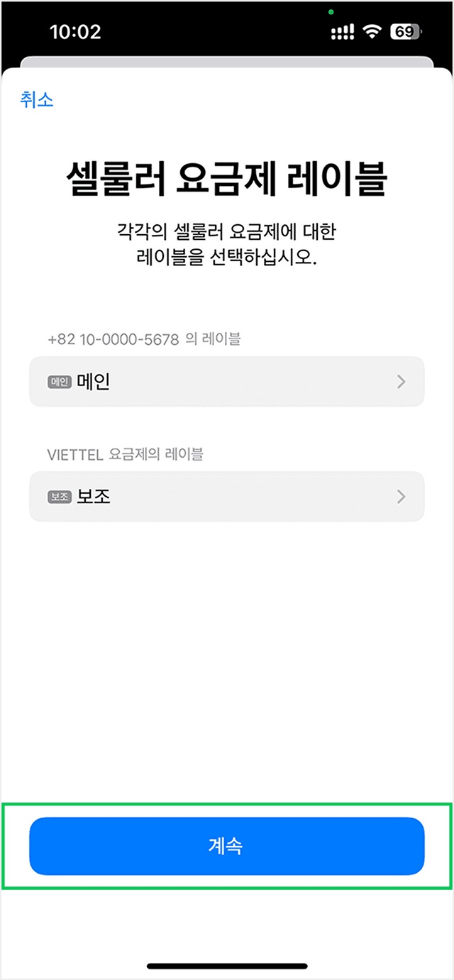This screenshot has height=980, width=454.
Task: Tap the 레이블을 선택하십시오 line
Action: pyautogui.click(x=227, y=258)
